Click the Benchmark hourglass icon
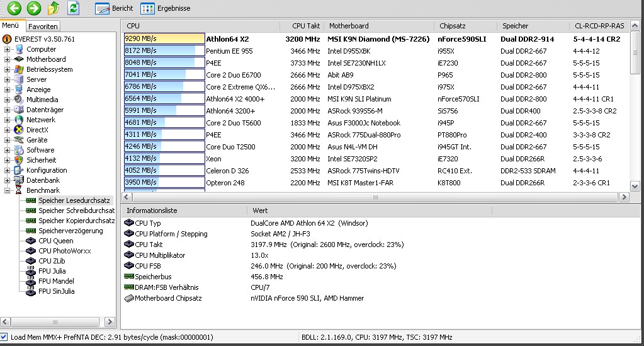644x346 pixels. 19,190
